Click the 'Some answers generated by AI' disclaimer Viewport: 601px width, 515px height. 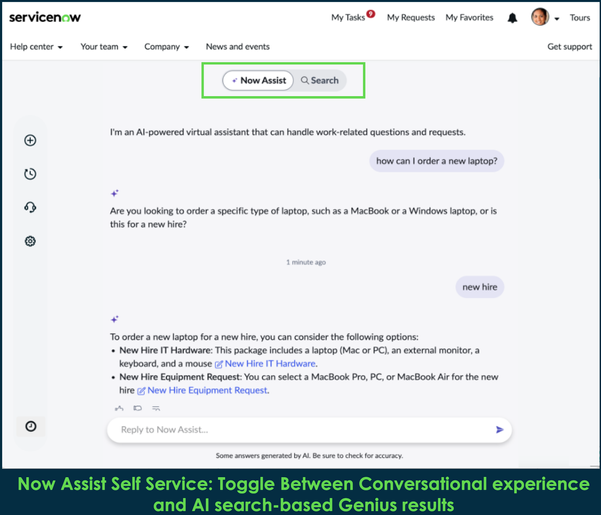click(309, 456)
